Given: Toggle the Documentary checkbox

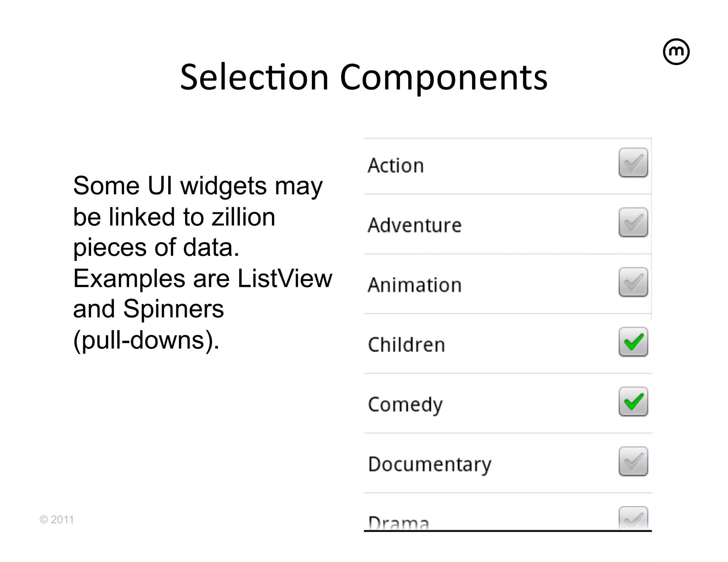Looking at the screenshot, I should 633,461.
